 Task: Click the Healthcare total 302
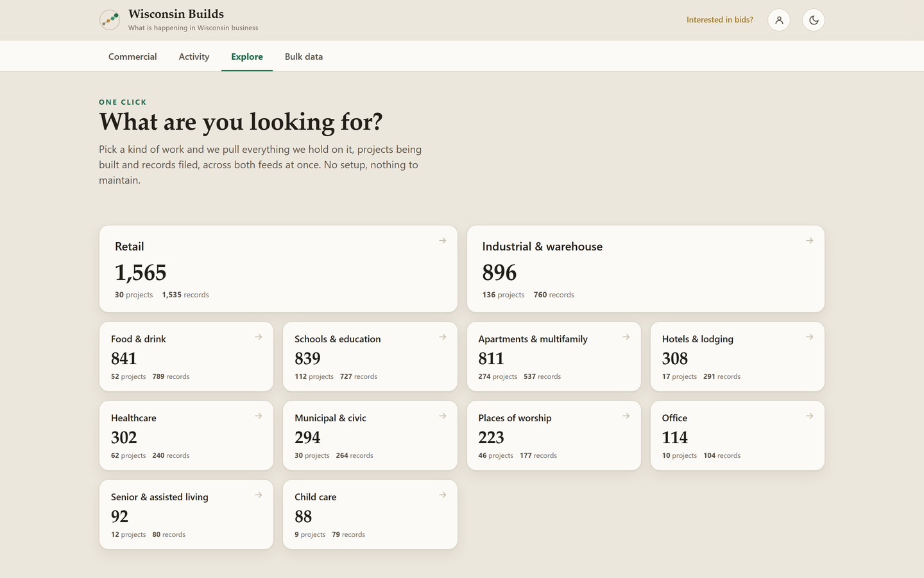tap(124, 437)
